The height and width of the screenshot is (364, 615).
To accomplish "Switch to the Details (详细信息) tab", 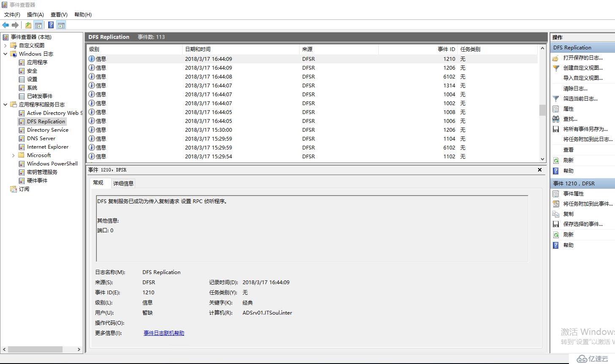I will pyautogui.click(x=123, y=183).
